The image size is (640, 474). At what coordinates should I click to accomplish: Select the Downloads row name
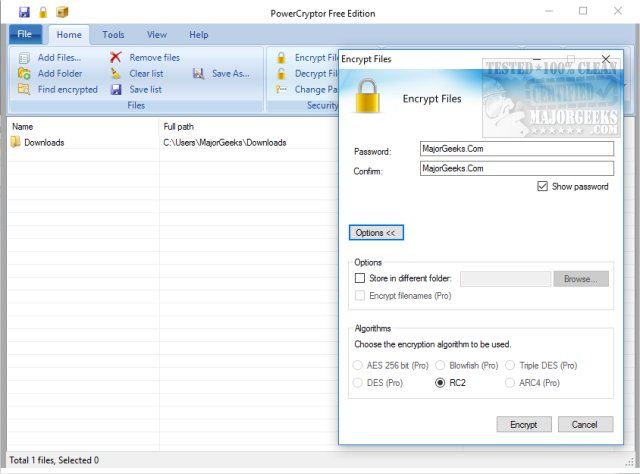coord(44,142)
